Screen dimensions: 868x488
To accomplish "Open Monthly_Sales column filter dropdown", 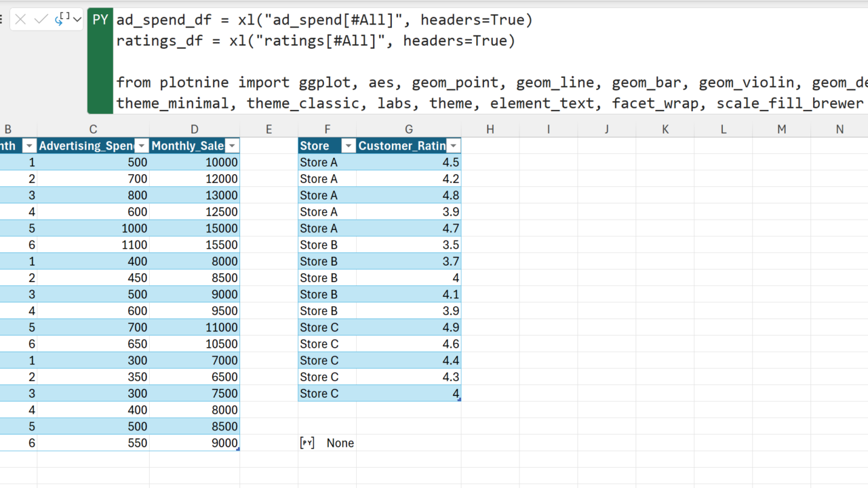I will [232, 146].
